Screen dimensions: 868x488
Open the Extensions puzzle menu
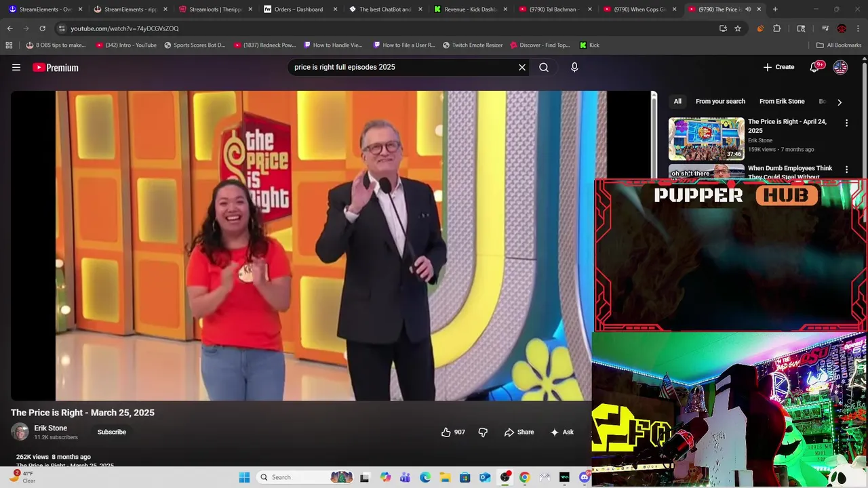click(x=777, y=28)
